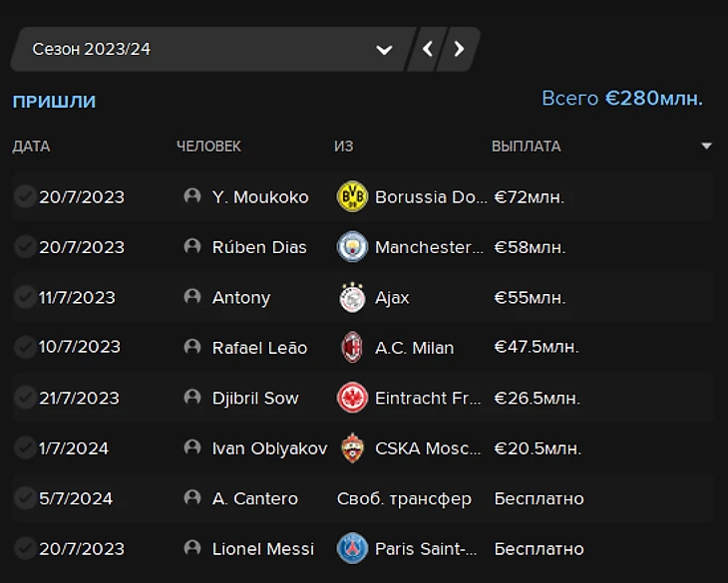728x583 pixels.
Task: Expand the column options arrow near Выплата
Action: [x=707, y=146]
